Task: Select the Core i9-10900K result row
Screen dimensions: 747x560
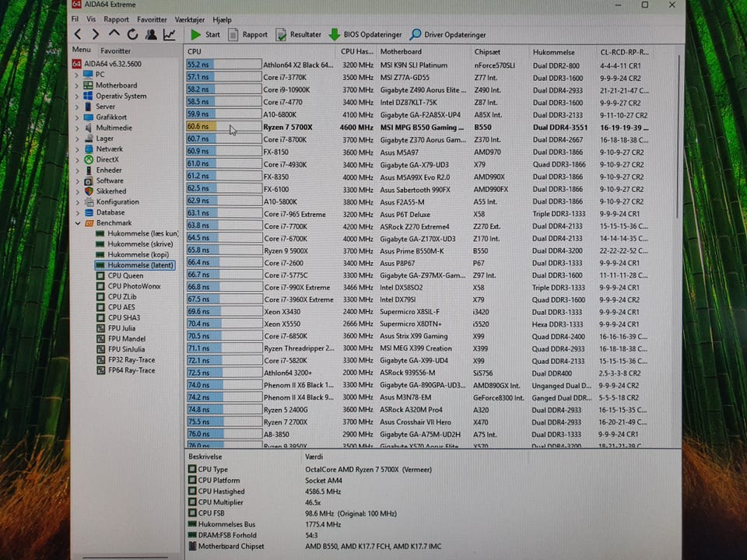Action: (x=419, y=89)
